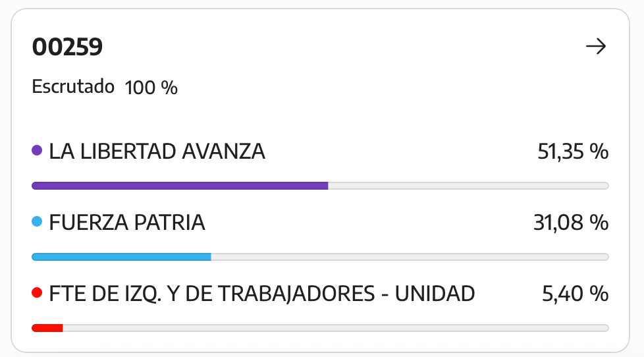
Task: Select the LA LIBERTAD AVANZA party name
Action: click(x=157, y=151)
